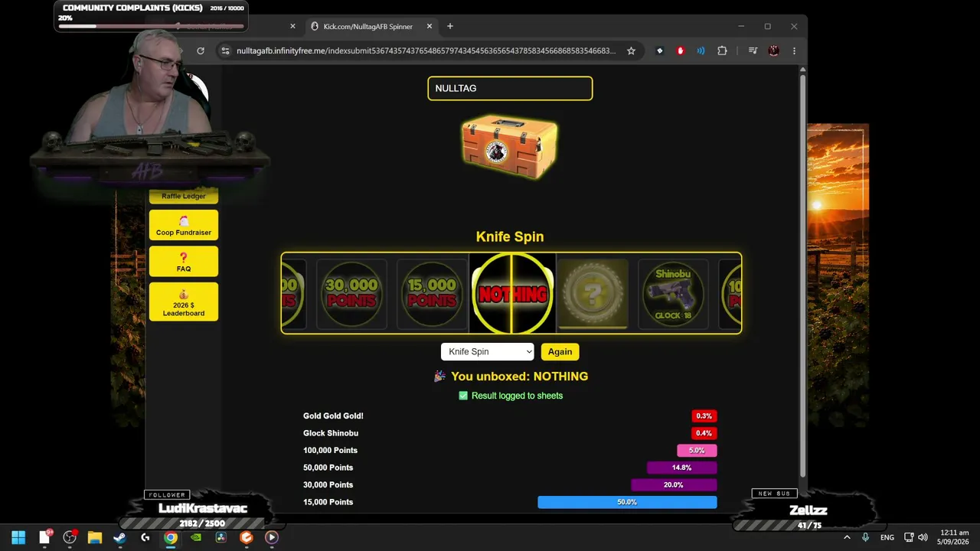Open the 2026 $ Leaderboard sidebar button
The image size is (980, 551).
point(184,302)
